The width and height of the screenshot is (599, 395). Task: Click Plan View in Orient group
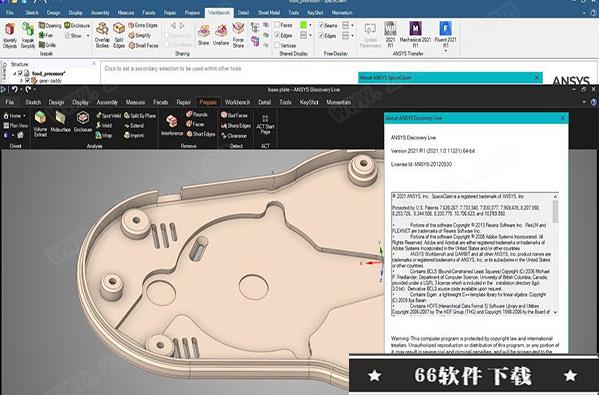tap(15, 125)
